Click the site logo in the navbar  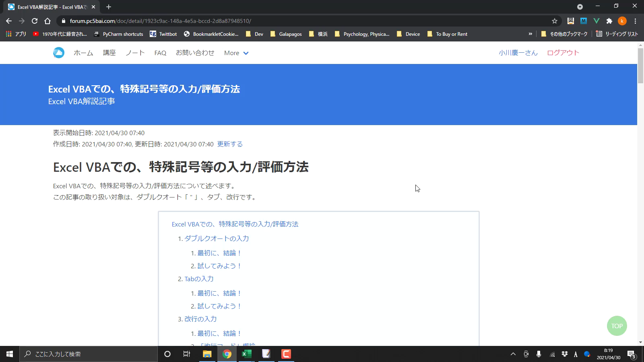[59, 53]
